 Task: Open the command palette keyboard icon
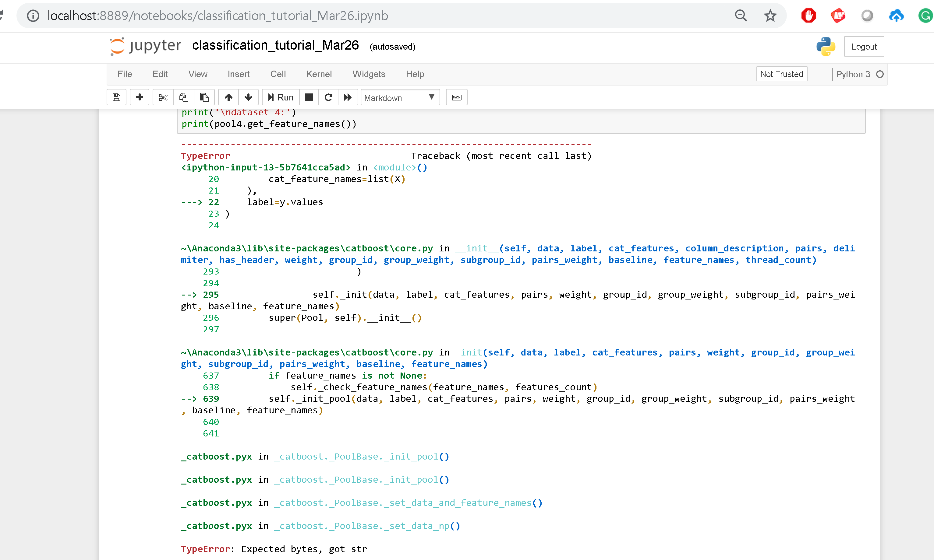(x=456, y=97)
